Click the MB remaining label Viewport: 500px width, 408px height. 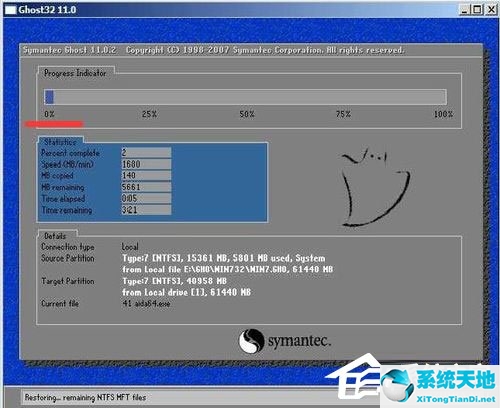coord(63,187)
